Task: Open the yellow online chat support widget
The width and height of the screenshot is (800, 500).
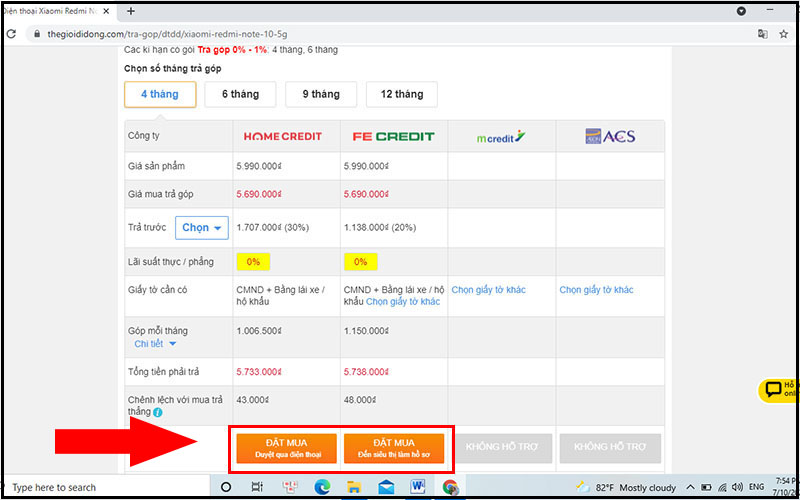Action: [778, 390]
